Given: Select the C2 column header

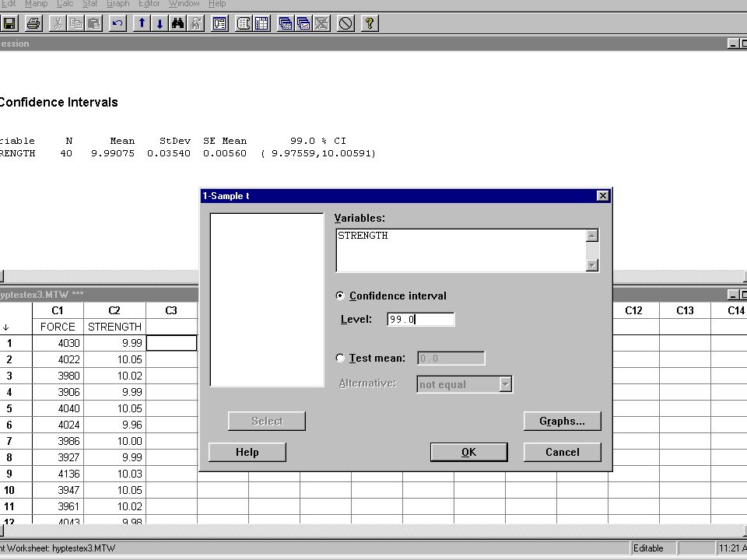Looking at the screenshot, I should pyautogui.click(x=114, y=310).
